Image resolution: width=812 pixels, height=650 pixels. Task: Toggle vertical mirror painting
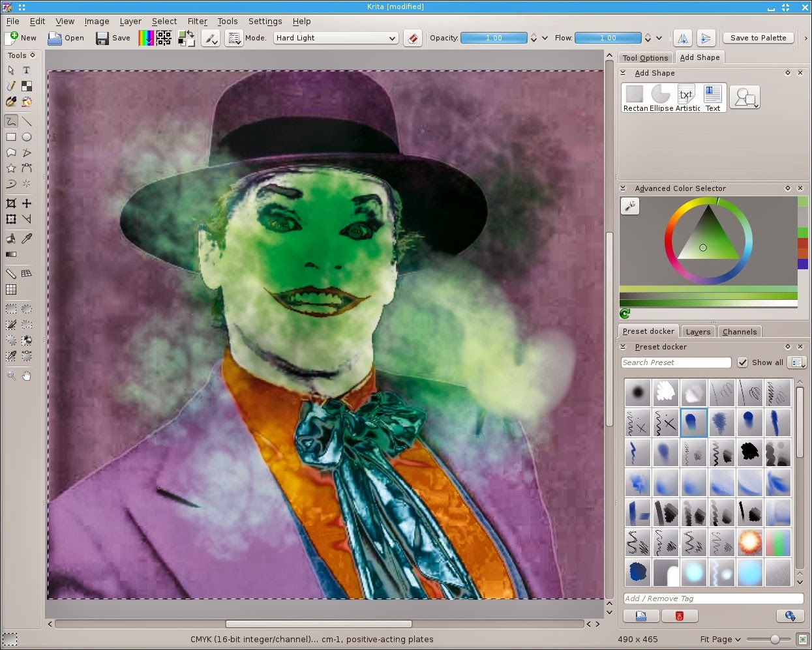[x=706, y=38]
